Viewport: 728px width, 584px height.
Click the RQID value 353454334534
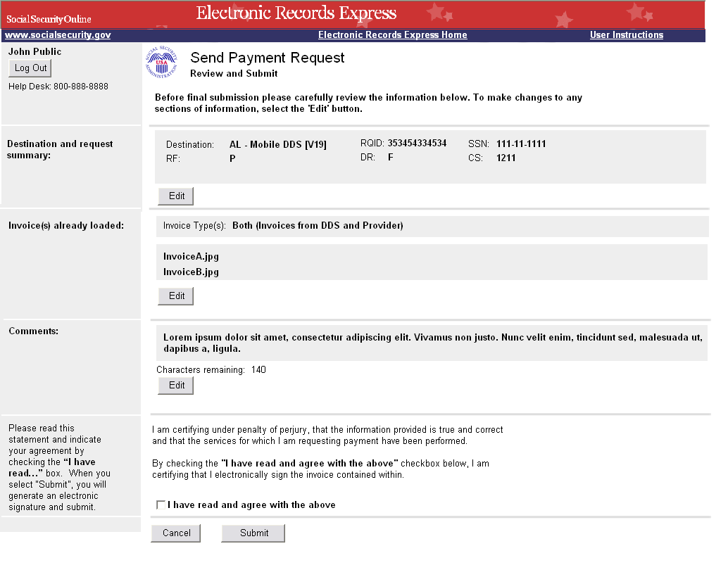417,144
